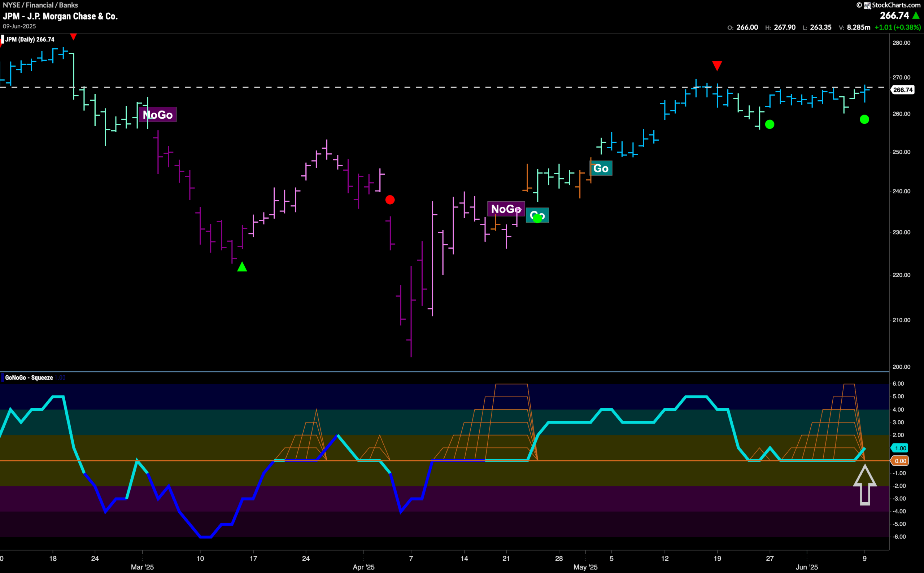Screen dimensions: 924x573
Task: Click the 280.00 price axis label
Action: 901,43
